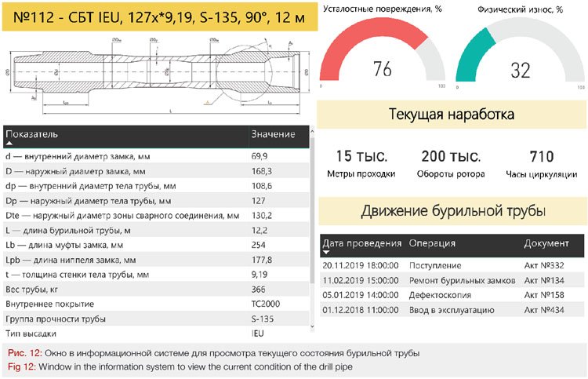Select the Внутреннее покрытие TC2000 row
The image size is (588, 379).
(157, 304)
